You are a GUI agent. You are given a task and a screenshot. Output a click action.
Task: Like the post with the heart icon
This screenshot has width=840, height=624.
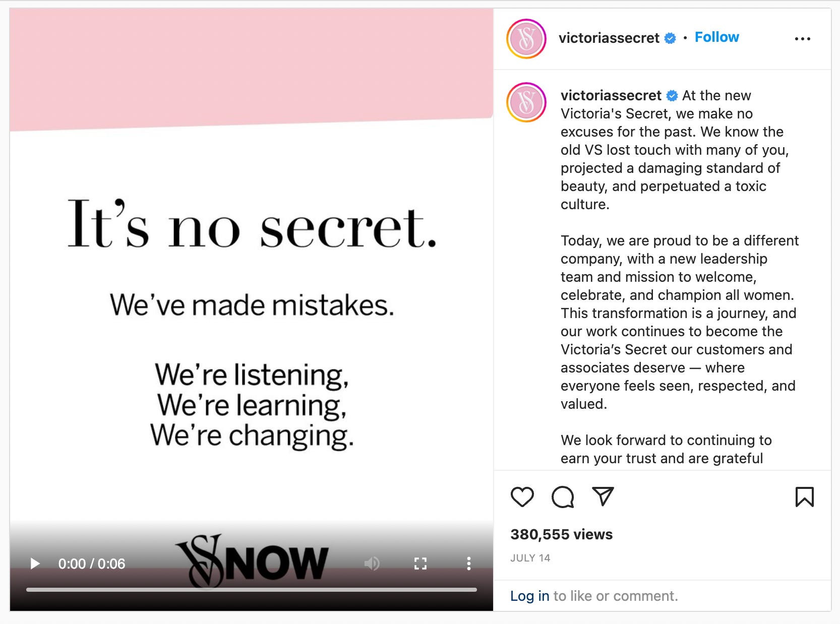(x=522, y=497)
